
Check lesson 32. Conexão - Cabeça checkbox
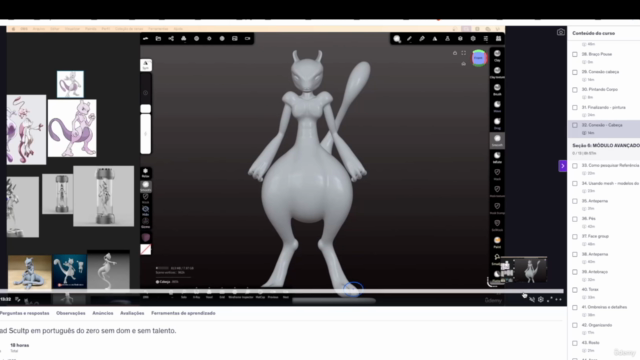pos(575,125)
